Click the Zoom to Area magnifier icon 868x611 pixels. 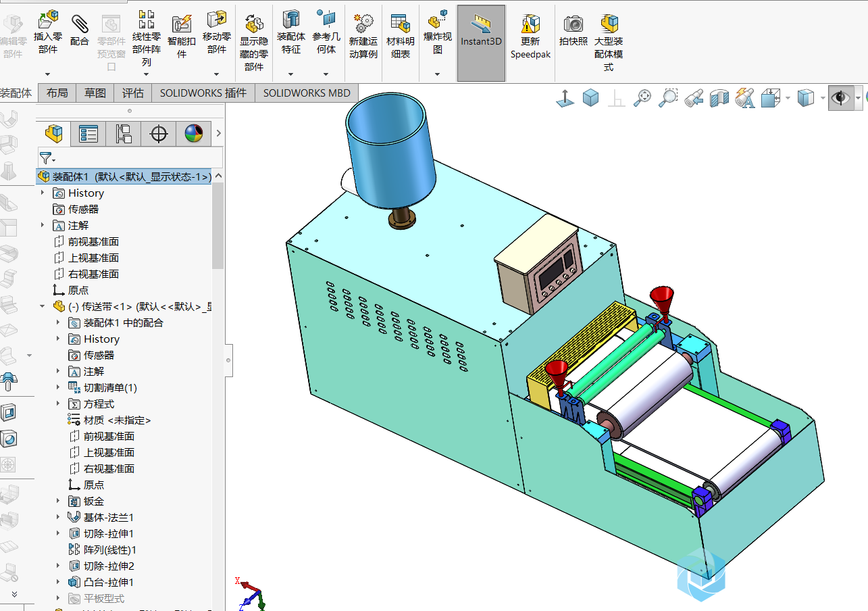[x=668, y=99]
